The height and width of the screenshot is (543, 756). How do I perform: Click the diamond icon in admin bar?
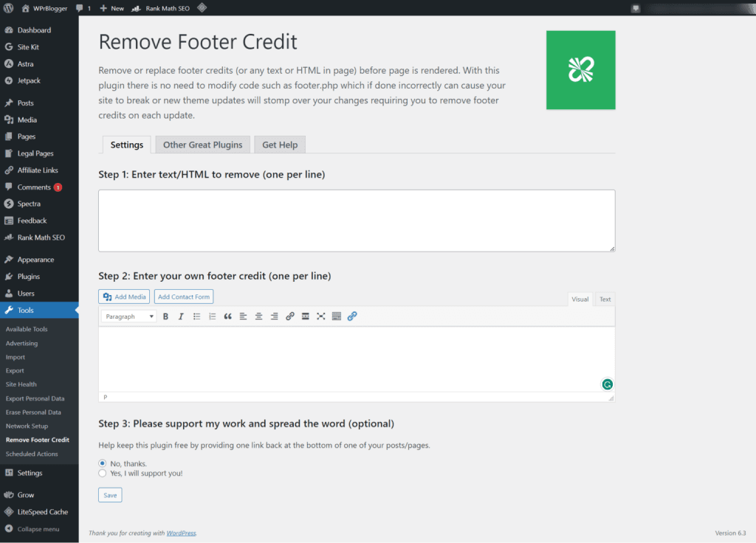click(202, 7)
